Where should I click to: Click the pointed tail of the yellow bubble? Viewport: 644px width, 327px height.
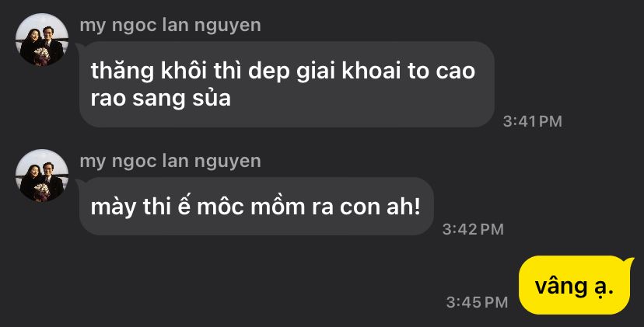[x=628, y=263]
